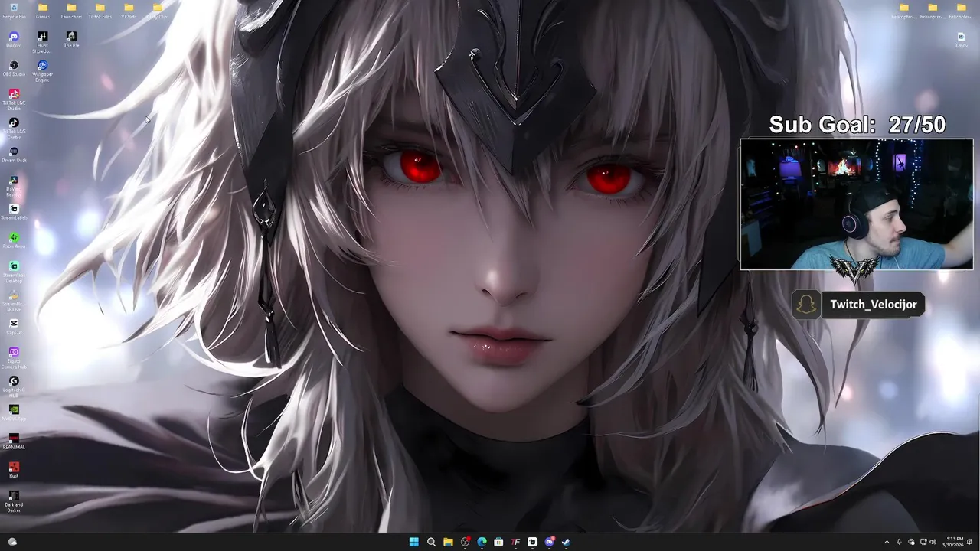Select the TikTok LIVE Studio icon

pos(14,99)
